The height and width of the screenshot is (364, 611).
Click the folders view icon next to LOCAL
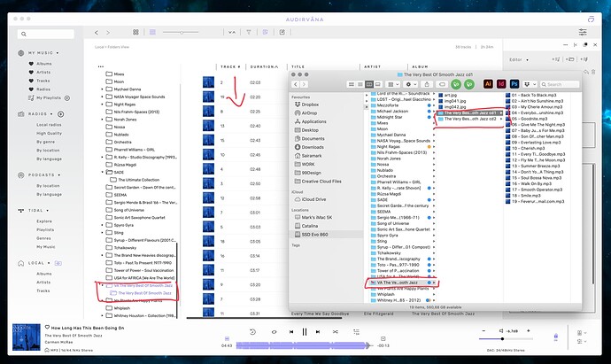click(58, 263)
